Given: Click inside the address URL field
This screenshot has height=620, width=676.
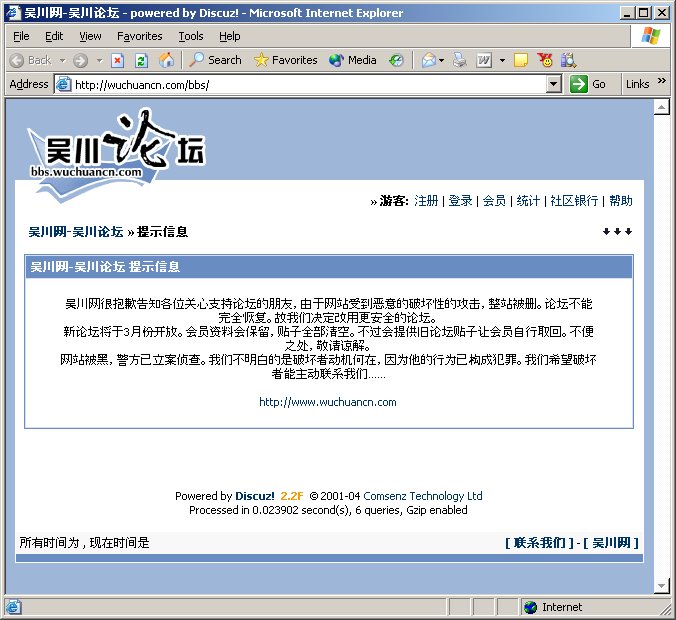Looking at the screenshot, I should point(300,85).
